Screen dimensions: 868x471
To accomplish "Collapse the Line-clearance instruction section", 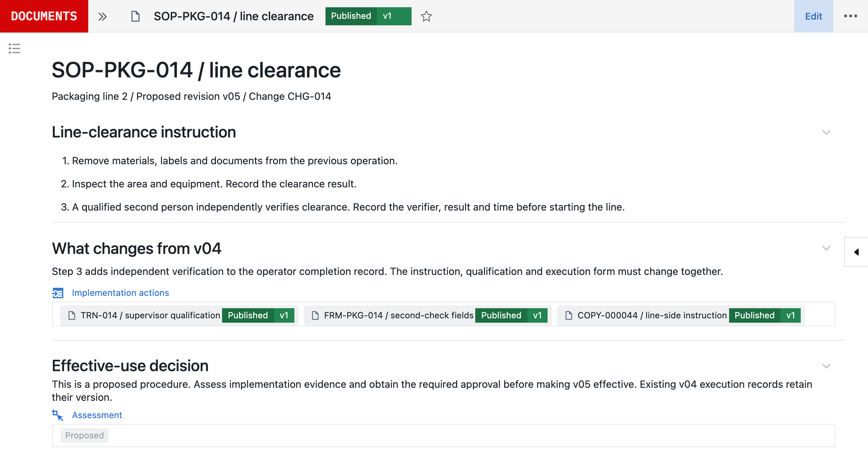I will (826, 132).
